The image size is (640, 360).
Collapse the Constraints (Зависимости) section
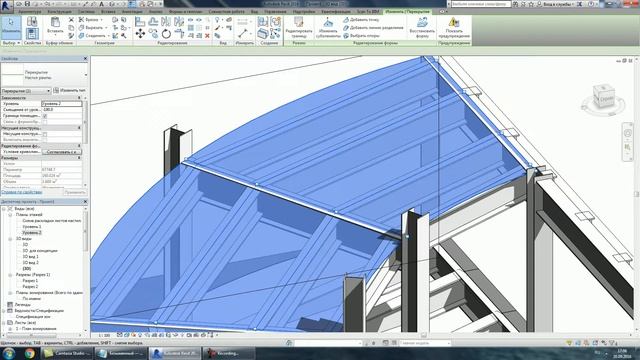coord(79,98)
